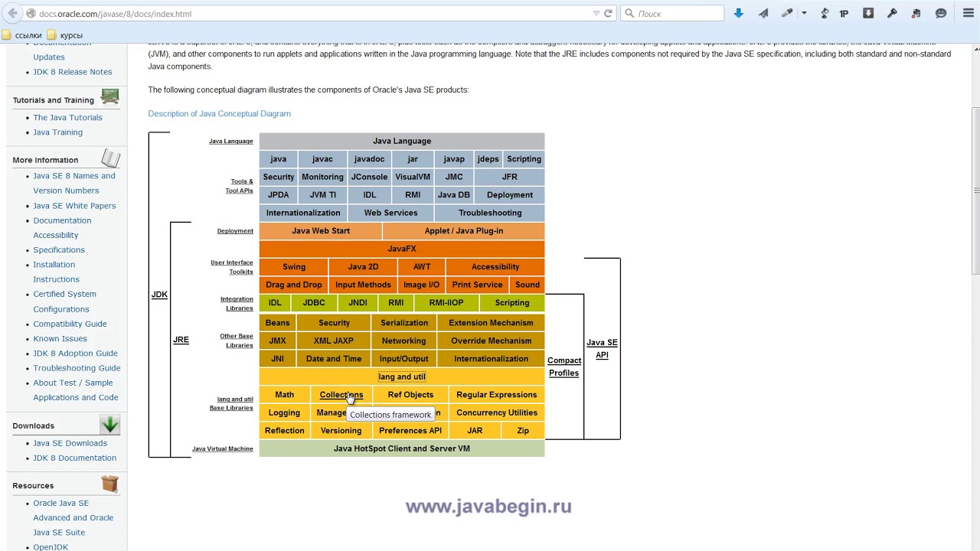Click the JRE bracket label
The image size is (980, 551).
tap(181, 340)
